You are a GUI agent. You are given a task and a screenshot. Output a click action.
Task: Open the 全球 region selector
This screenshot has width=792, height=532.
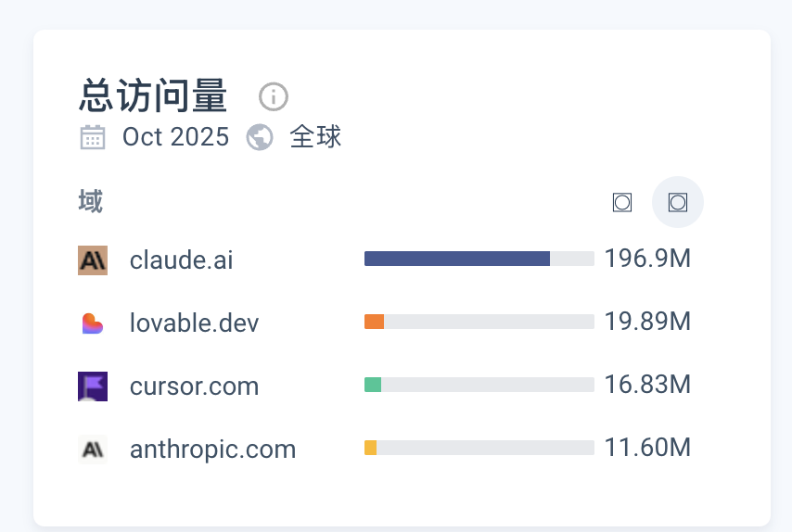coord(315,137)
